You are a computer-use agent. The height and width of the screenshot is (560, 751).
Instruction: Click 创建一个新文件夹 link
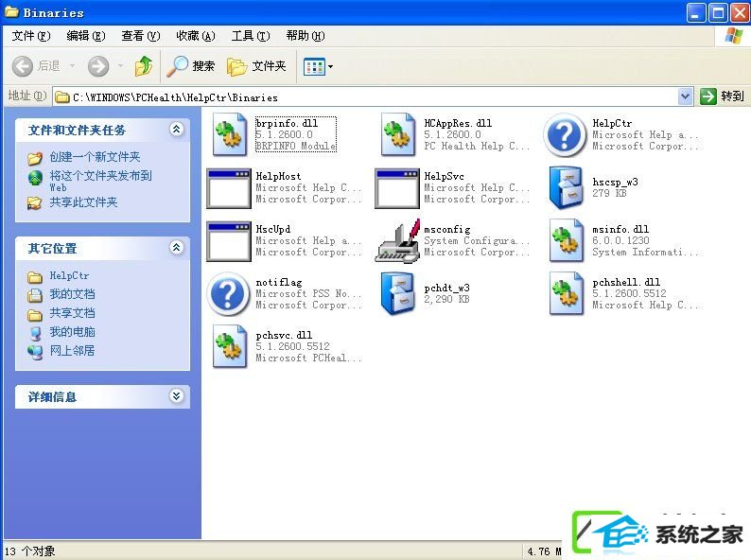tap(95, 157)
